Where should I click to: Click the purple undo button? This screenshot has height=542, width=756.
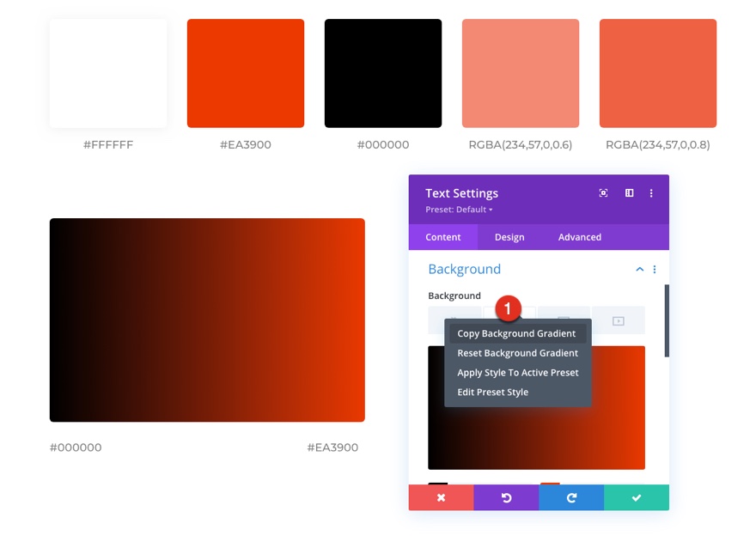pos(506,497)
